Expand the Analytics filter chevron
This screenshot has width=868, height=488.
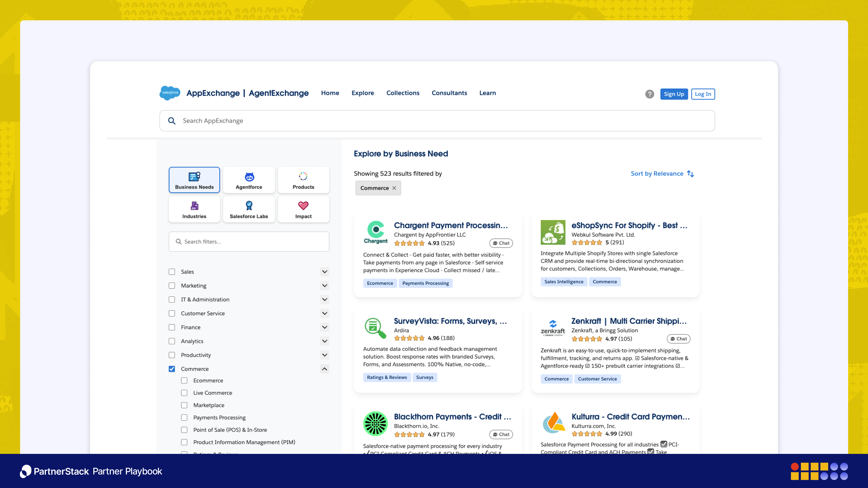[x=325, y=341]
